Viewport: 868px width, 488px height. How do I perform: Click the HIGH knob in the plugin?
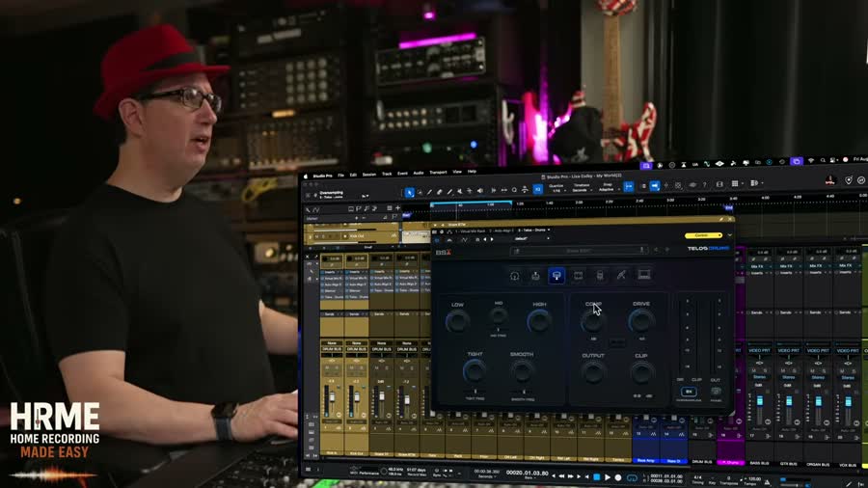click(x=538, y=321)
